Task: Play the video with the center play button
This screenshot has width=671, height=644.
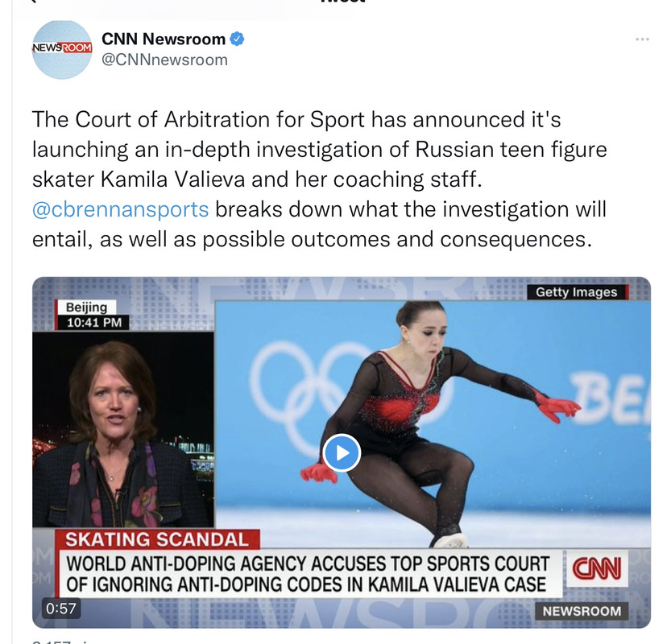Action: point(342,453)
